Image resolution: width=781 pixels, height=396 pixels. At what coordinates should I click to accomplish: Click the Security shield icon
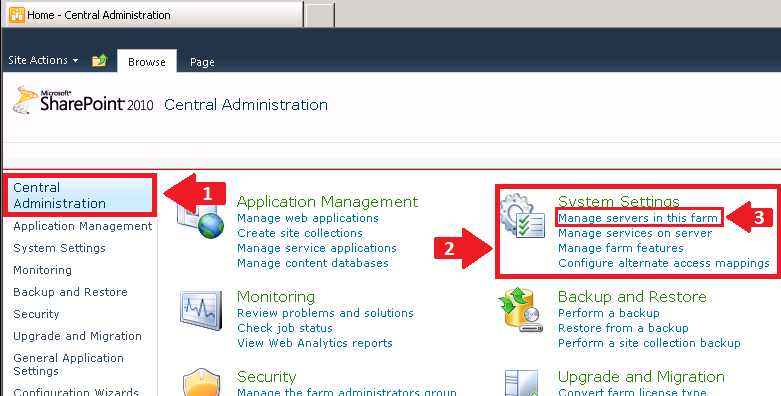(x=201, y=383)
